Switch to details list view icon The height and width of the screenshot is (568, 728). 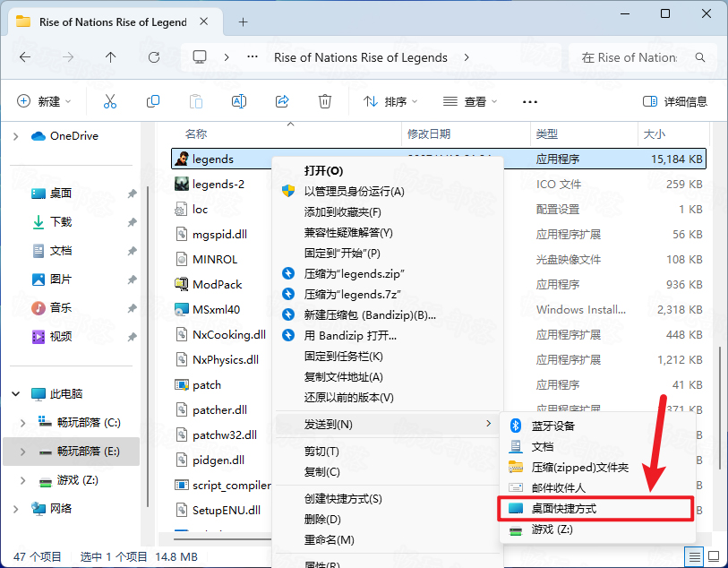point(694,556)
